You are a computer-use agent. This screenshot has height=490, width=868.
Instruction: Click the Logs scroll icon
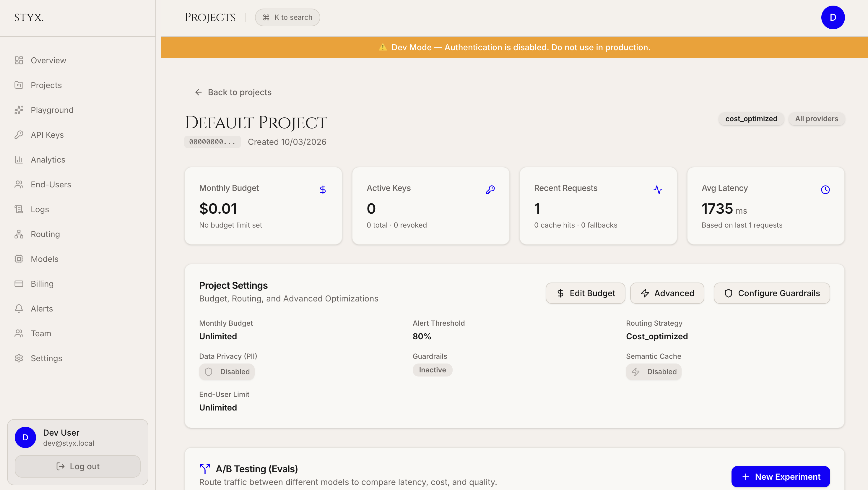click(x=19, y=209)
